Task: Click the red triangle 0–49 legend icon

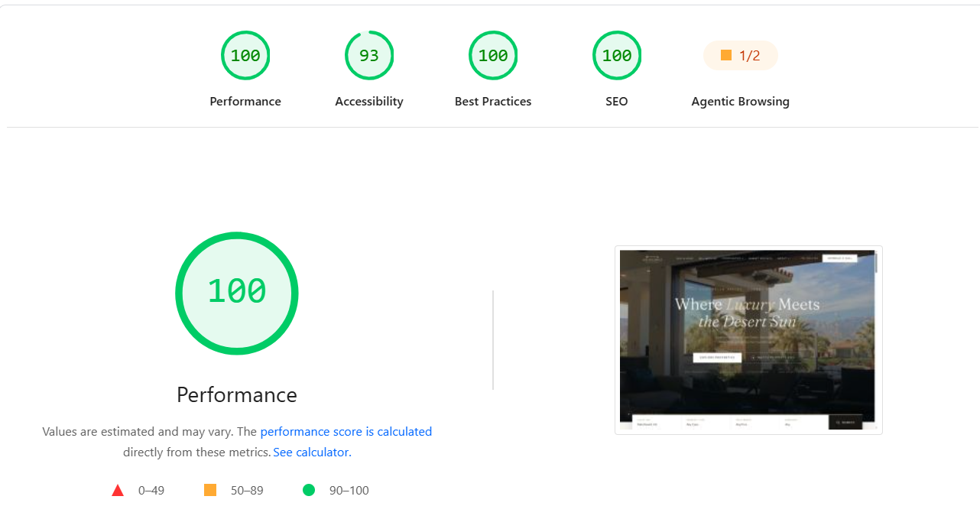Action: point(118,491)
